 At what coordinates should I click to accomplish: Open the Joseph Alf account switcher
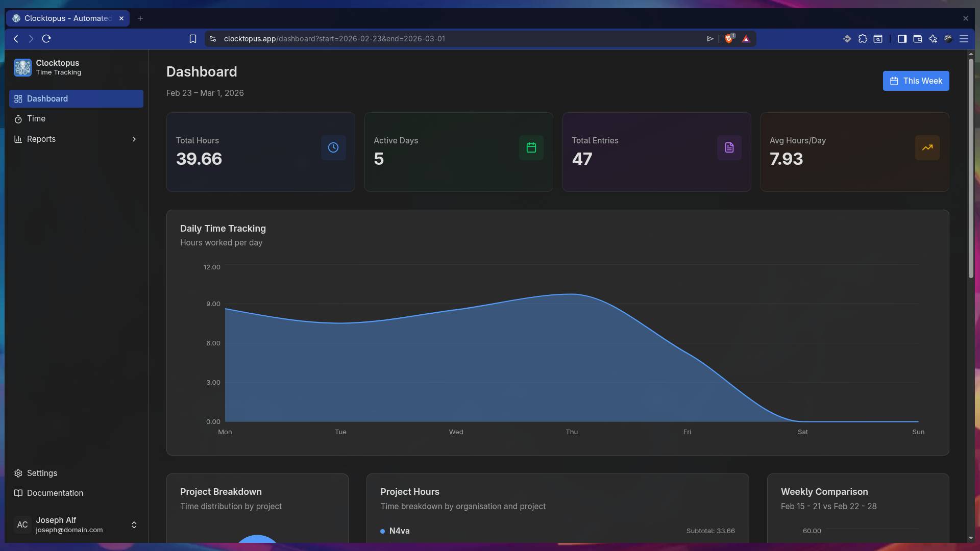[134, 525]
